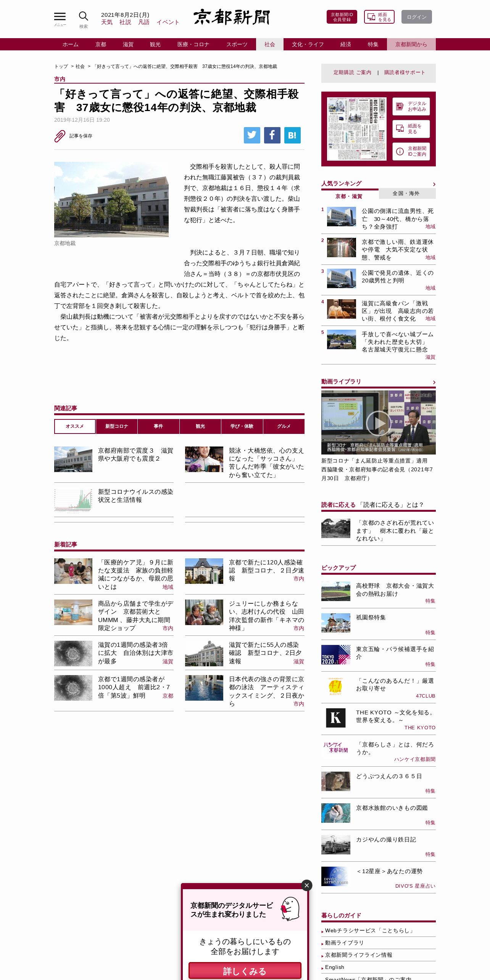490x980 pixels.
Task: Play the 動画ライブラリ video
Action: [378, 423]
